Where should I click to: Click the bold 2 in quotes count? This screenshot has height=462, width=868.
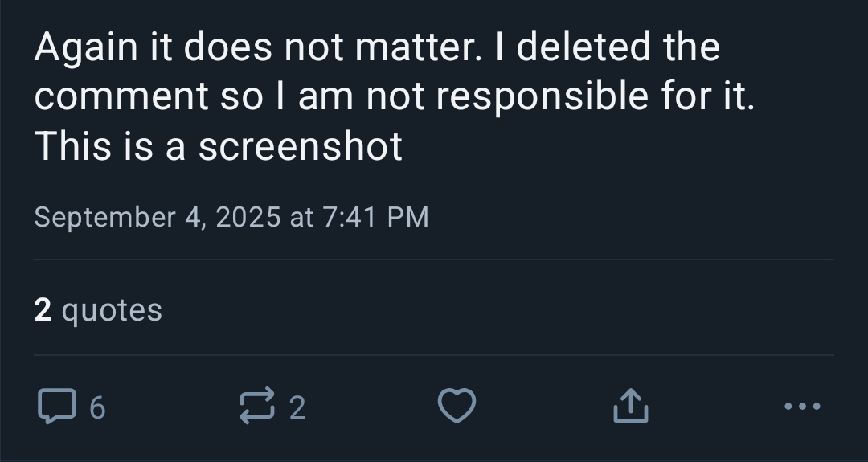[x=43, y=310]
